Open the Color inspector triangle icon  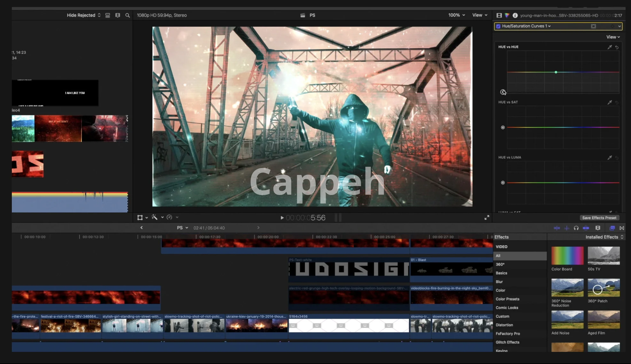(x=507, y=15)
